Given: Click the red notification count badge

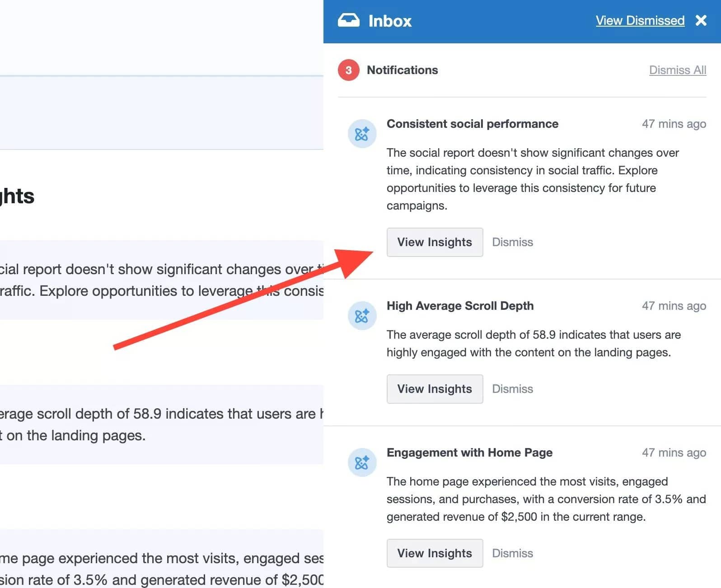Looking at the screenshot, I should (348, 70).
